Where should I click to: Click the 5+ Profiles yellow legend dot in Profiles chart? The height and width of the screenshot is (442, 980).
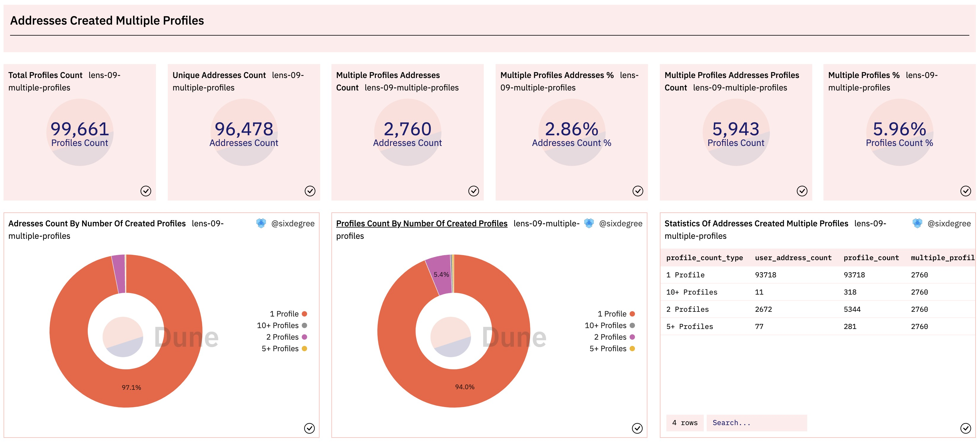632,349
